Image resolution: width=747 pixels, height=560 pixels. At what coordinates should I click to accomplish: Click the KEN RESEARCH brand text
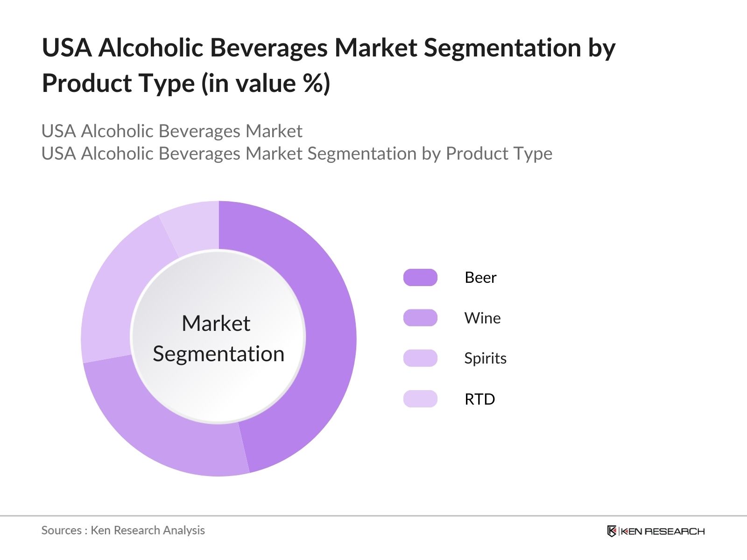[662, 531]
